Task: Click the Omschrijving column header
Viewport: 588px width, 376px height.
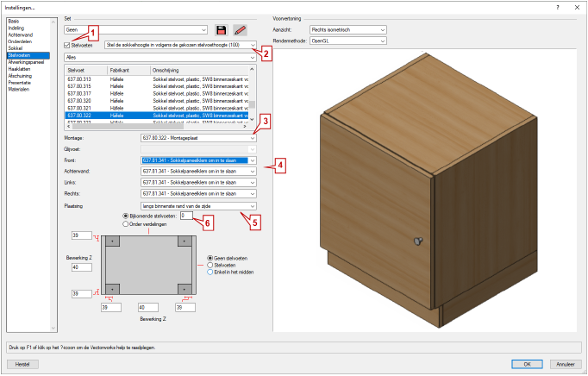Action: pyautogui.click(x=199, y=70)
